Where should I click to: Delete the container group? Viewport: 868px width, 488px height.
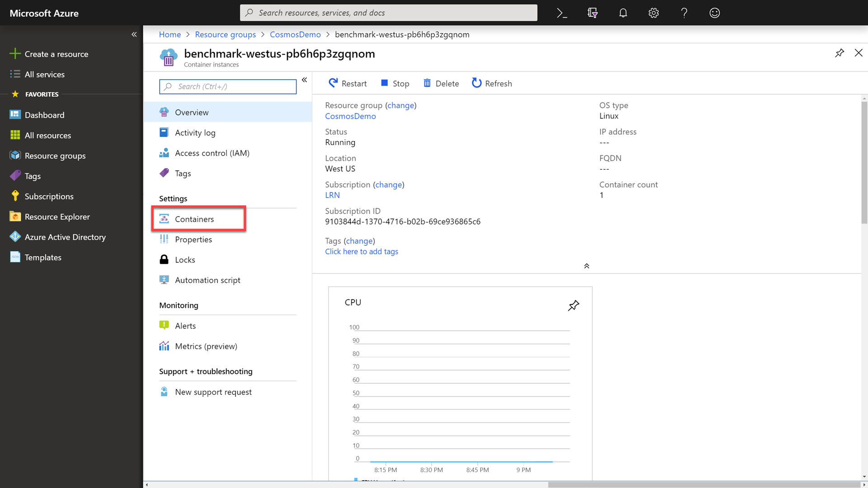tap(441, 83)
